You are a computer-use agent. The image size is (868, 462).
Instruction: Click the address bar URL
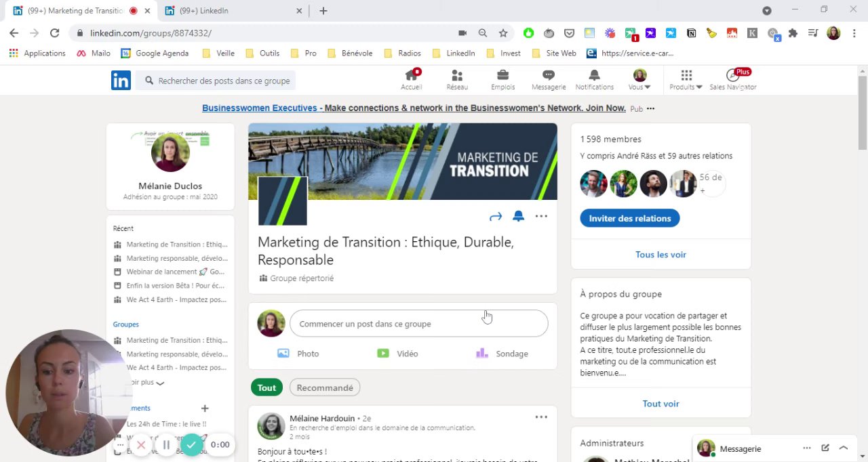point(151,33)
